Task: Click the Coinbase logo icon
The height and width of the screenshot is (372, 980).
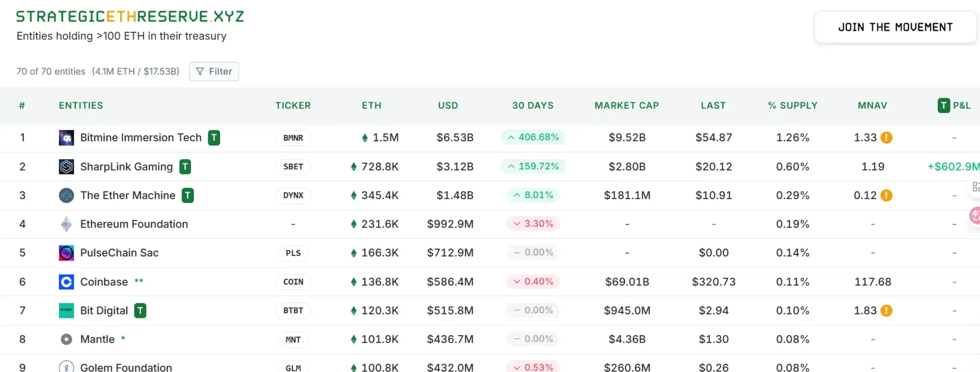Action: click(x=66, y=282)
